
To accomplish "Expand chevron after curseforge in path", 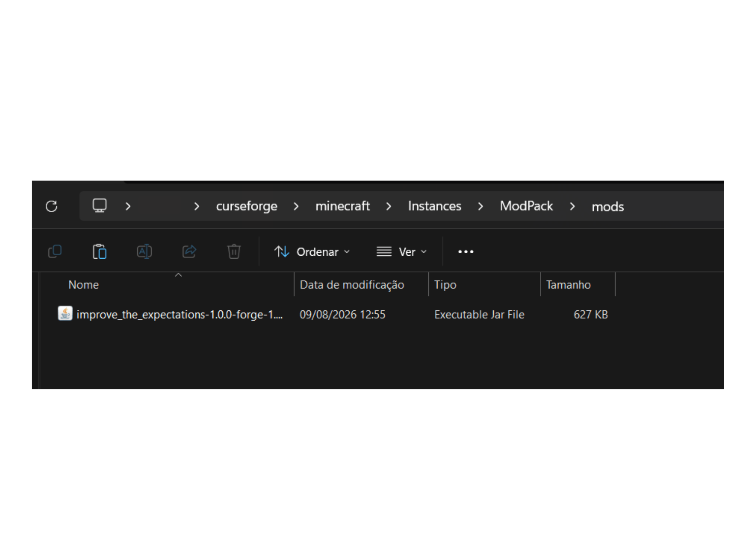I will 296,206.
